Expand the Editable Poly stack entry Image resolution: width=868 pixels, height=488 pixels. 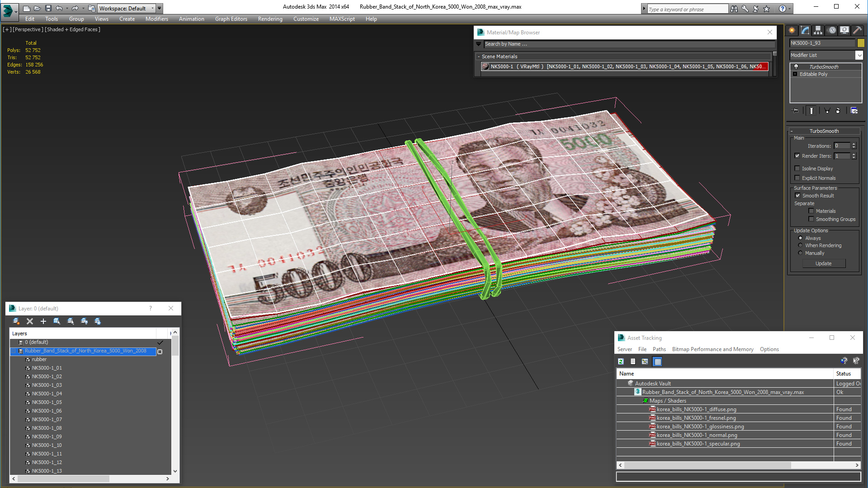tap(795, 74)
